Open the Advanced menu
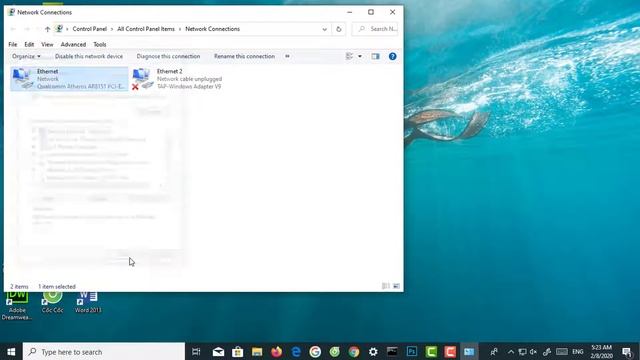 click(x=73, y=44)
